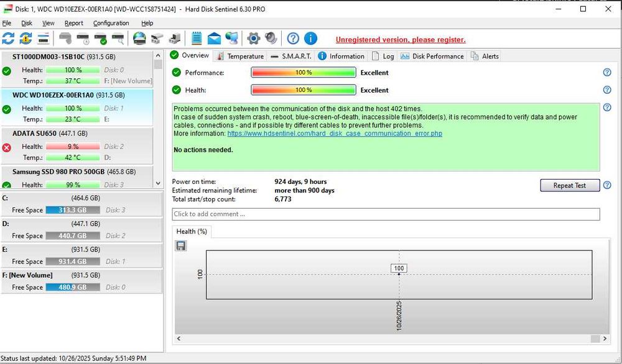The height and width of the screenshot is (364, 622).
Task: Select the WDC WD10EZEX-00ER1A0 disk entry
Action: [x=77, y=107]
